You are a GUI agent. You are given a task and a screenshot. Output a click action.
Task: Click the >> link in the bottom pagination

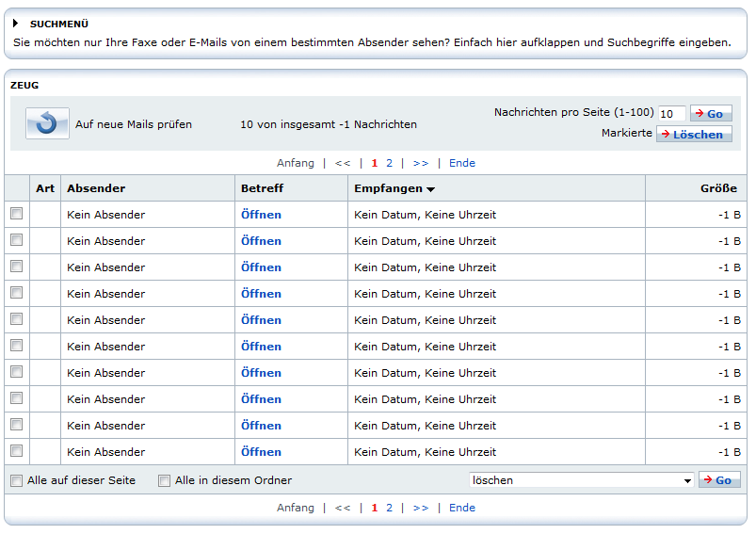(421, 508)
